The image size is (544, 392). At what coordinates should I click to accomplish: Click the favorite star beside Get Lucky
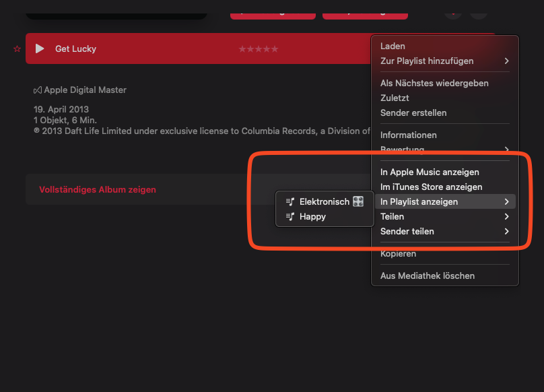tap(17, 49)
